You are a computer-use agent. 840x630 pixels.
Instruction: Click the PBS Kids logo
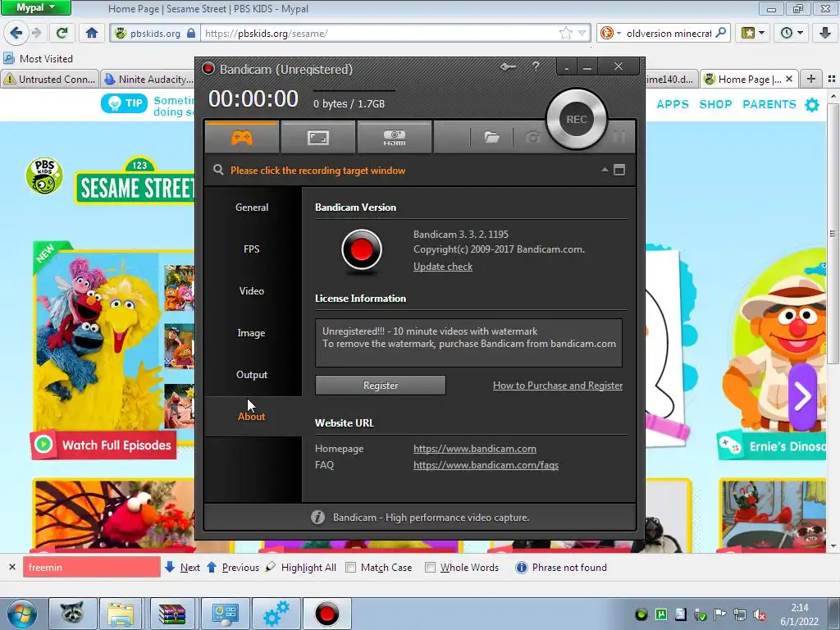point(44,176)
